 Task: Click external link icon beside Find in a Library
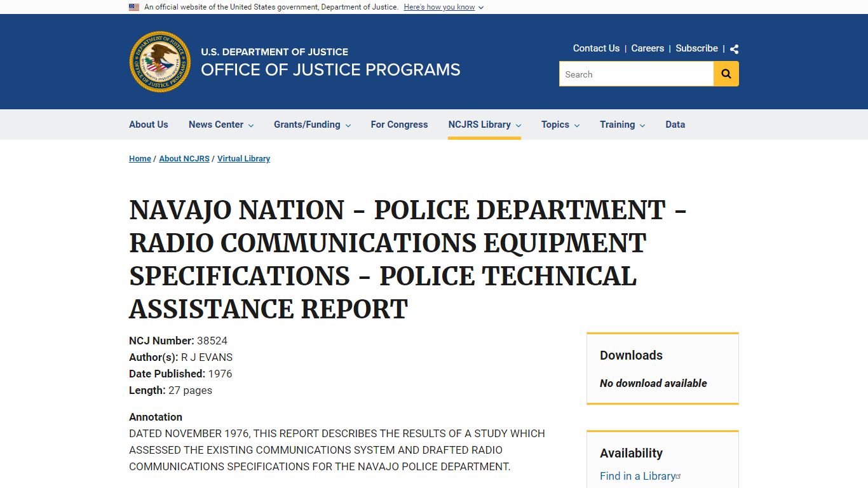(678, 476)
